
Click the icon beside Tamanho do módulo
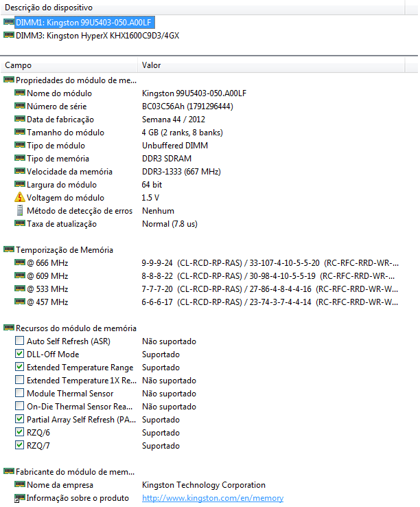(x=20, y=132)
